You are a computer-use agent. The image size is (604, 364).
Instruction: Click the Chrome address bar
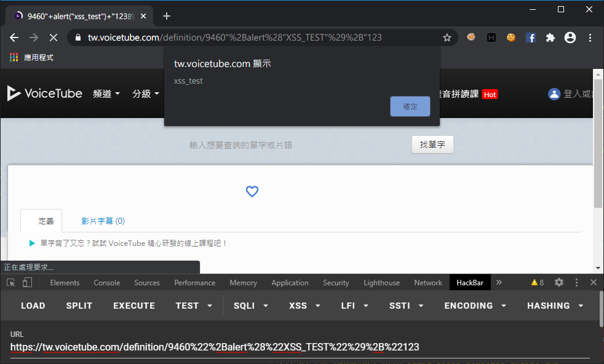click(262, 38)
